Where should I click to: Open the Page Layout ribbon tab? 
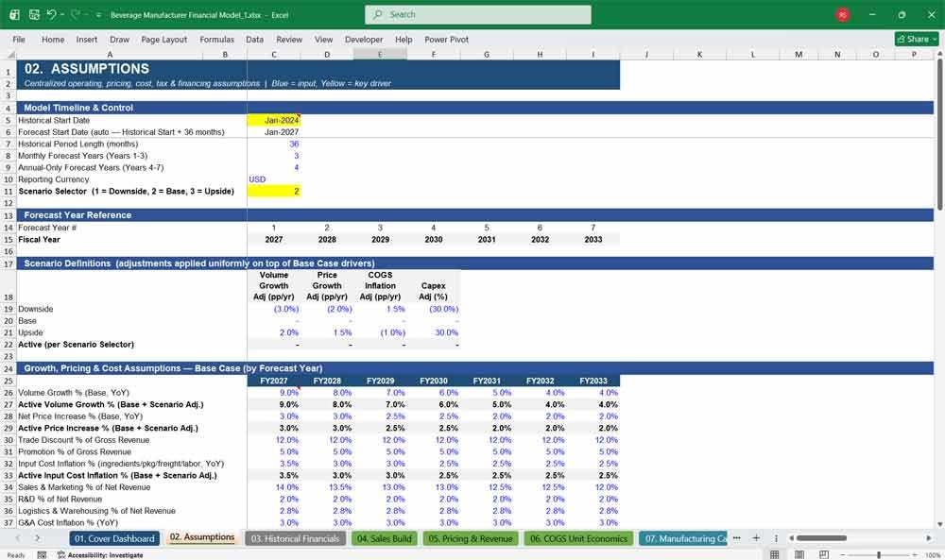coord(163,39)
